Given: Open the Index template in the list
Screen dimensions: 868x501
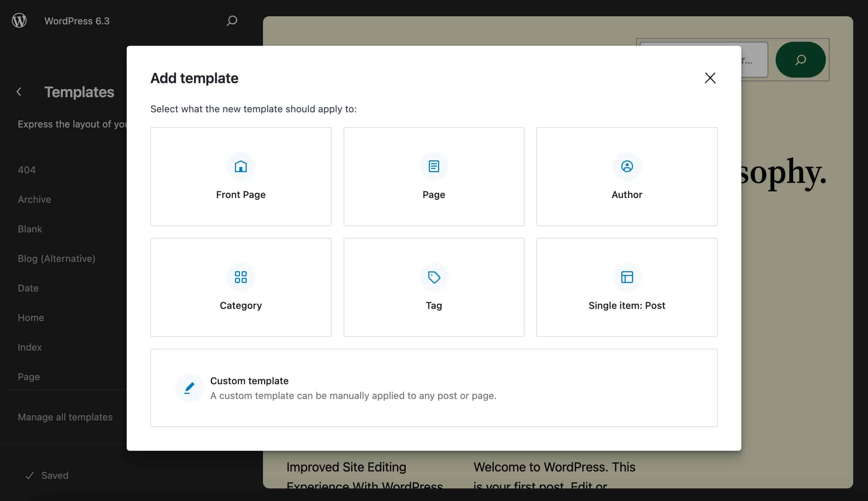Looking at the screenshot, I should coord(29,347).
